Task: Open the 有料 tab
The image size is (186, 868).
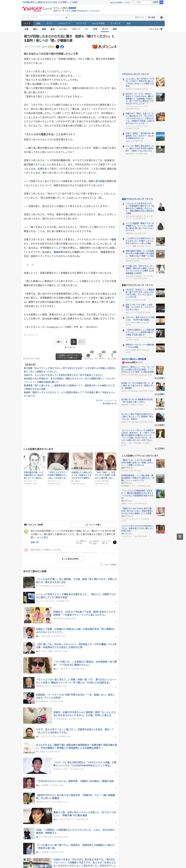Action: pyautogui.click(x=128, y=24)
